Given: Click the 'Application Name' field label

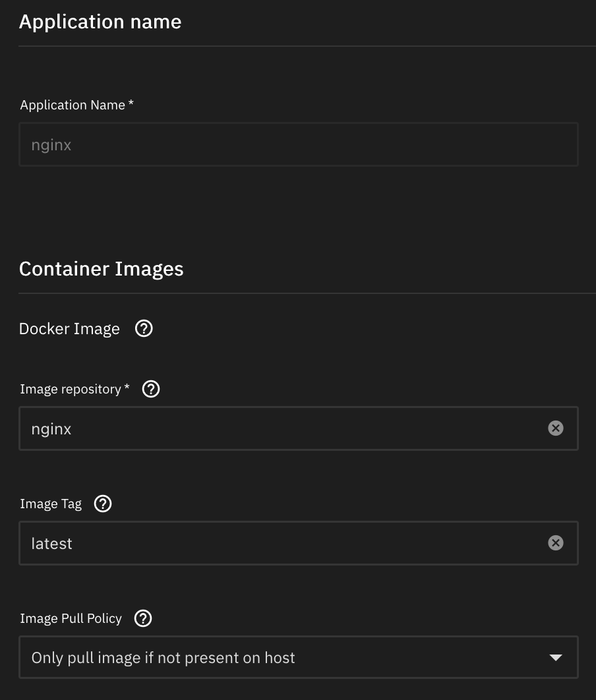Looking at the screenshot, I should tap(73, 105).
